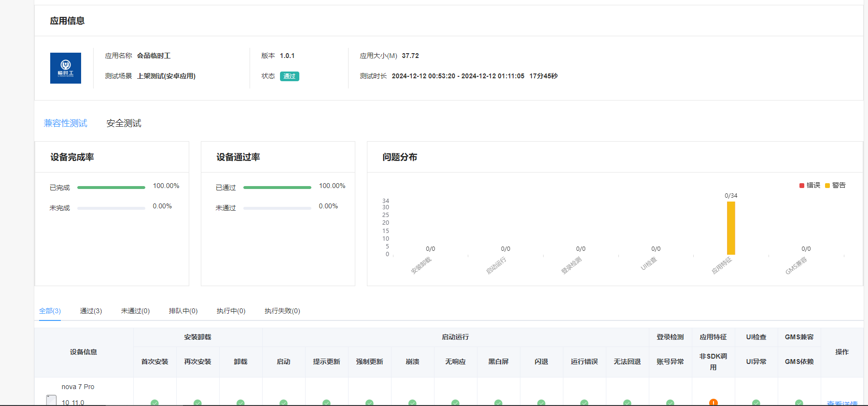Click the app size value 37.72
The image size is (868, 406).
410,56
